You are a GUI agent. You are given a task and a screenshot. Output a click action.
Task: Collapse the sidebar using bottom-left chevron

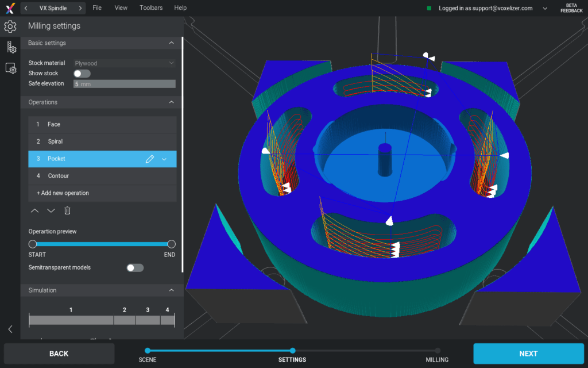[x=9, y=328]
